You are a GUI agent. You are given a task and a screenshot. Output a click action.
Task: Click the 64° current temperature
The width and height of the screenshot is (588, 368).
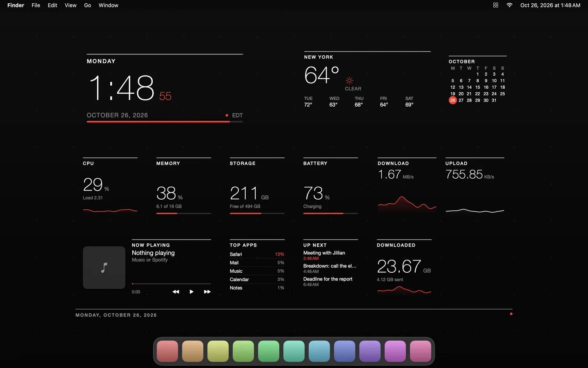tap(322, 75)
